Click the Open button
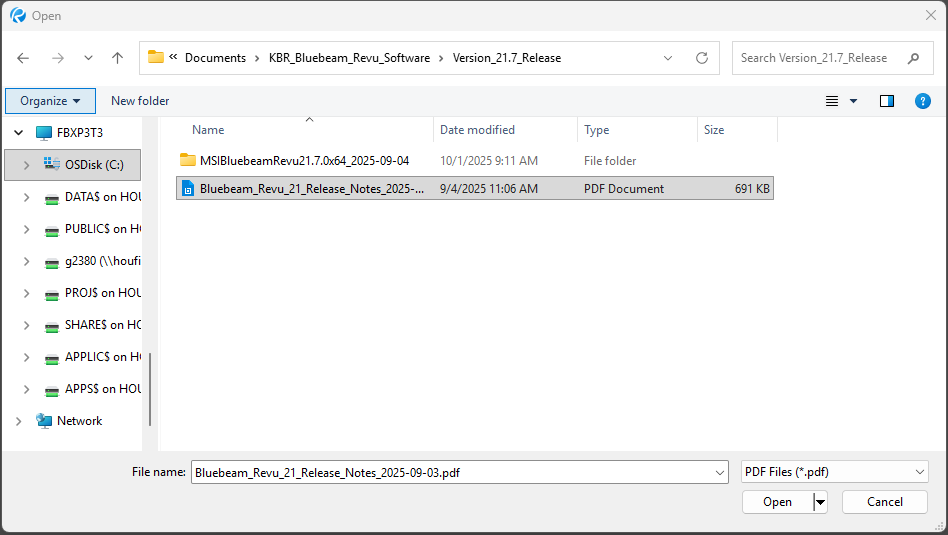948x535 pixels. point(778,502)
